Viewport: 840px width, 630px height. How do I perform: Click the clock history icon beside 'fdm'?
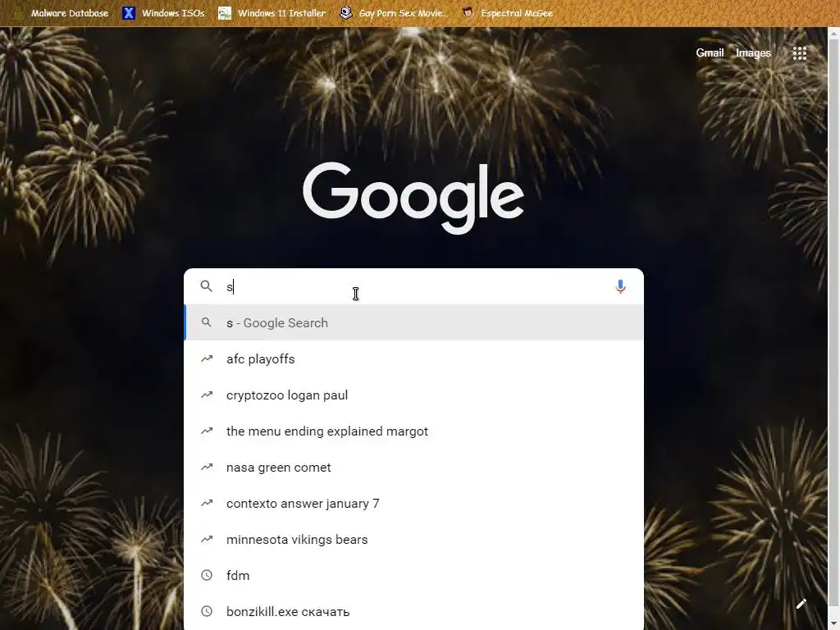point(207,575)
